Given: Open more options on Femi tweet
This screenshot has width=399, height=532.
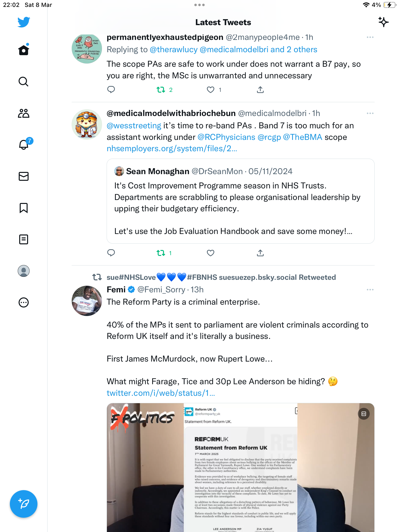Looking at the screenshot, I should click(370, 290).
